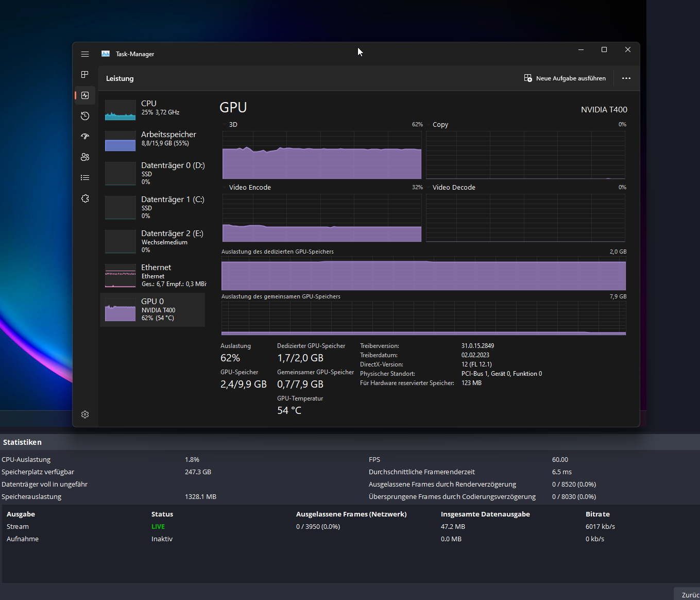Click driver version 31.0.15.2849

[478, 346]
